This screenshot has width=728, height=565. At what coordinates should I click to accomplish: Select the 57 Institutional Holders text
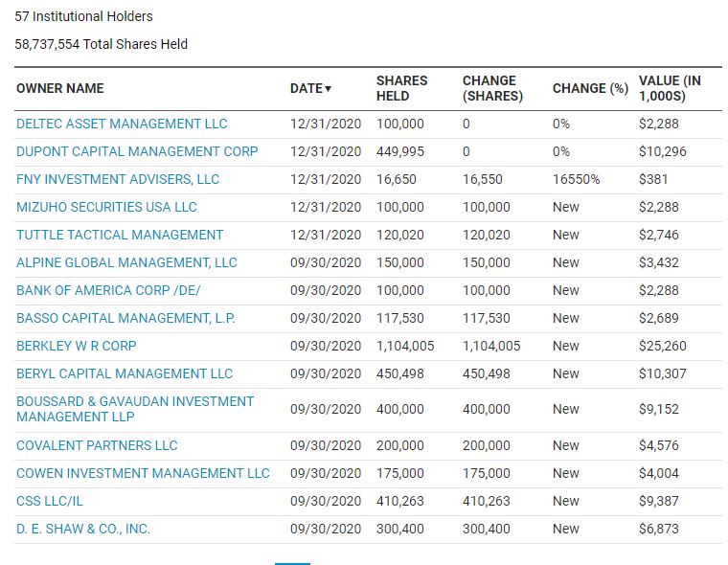pyautogui.click(x=83, y=16)
